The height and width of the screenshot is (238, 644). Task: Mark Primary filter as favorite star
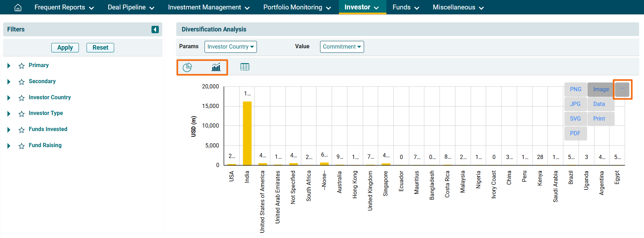pyautogui.click(x=22, y=66)
